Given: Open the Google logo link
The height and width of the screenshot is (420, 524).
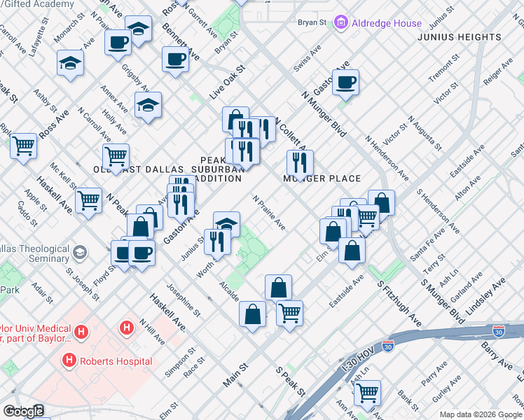Looking at the screenshot, I should (23, 411).
